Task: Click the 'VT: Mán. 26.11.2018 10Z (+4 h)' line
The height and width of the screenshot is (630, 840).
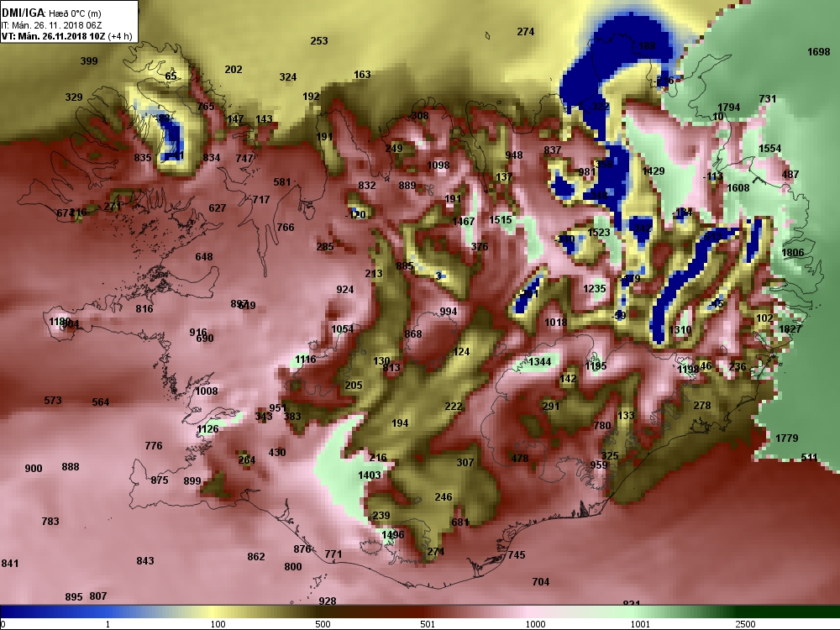Action: [x=66, y=36]
